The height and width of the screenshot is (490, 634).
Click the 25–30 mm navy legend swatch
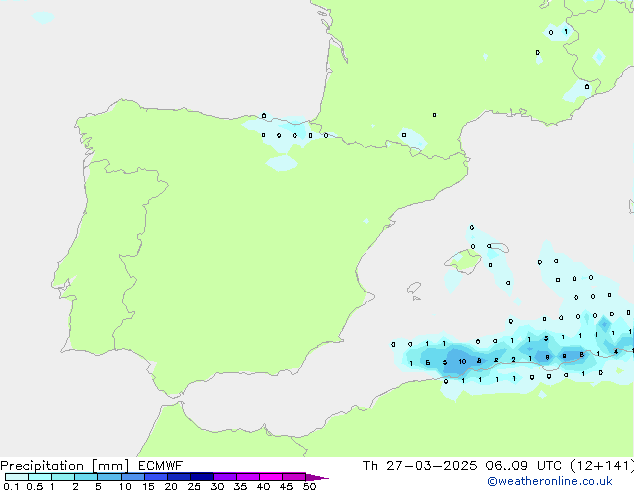coord(202,477)
